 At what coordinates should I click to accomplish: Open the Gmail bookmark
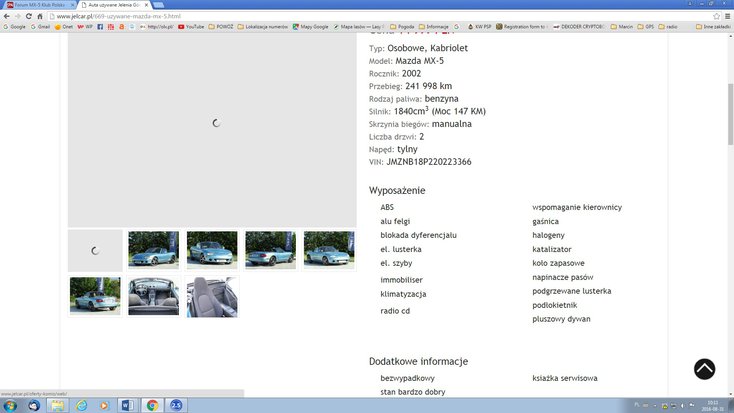[x=40, y=27]
